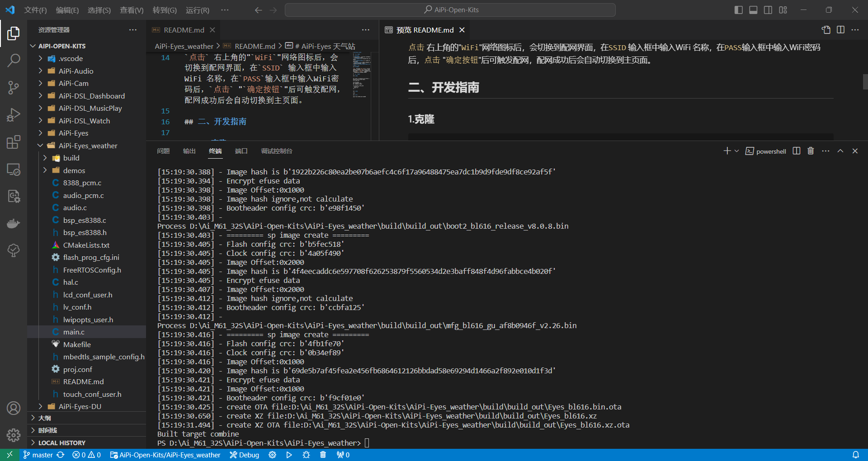
Task: Click the preview pane vertical scrollbar
Action: (865, 82)
